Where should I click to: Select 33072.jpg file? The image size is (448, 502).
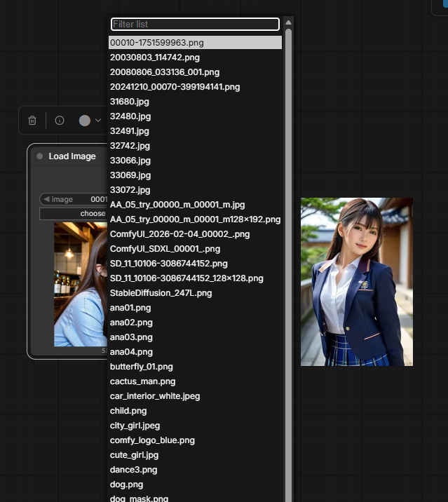tap(195, 190)
